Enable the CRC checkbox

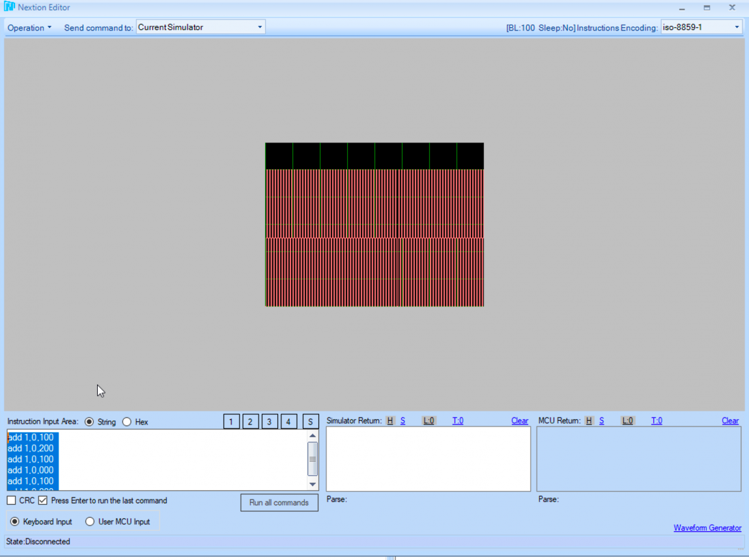pos(10,500)
